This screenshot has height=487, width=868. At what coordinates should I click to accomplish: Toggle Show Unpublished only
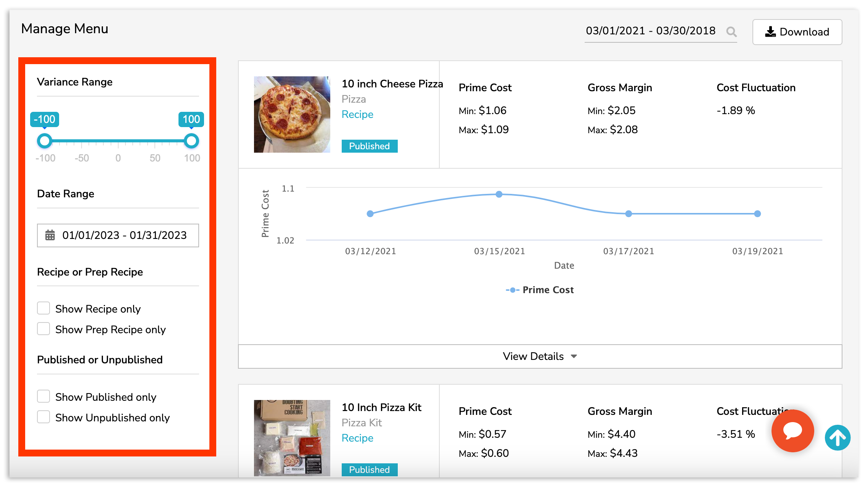(43, 417)
